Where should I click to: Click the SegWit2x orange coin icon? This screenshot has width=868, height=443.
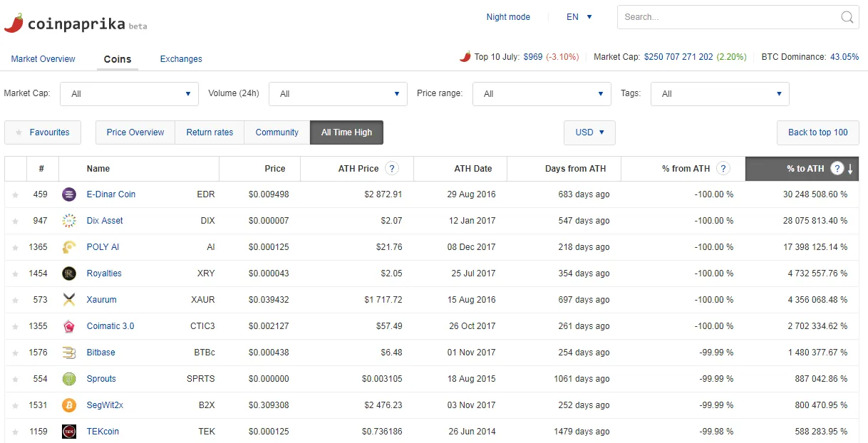click(69, 405)
